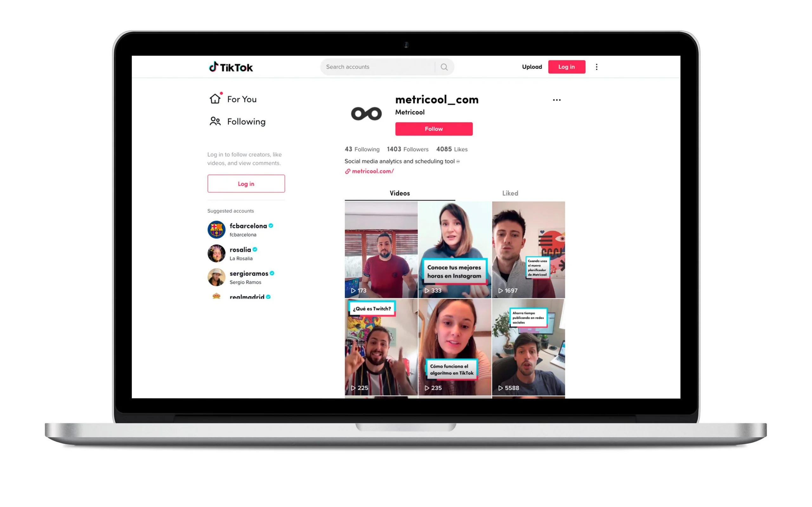This screenshot has height=507, width=812.
Task: Click the Follow button on metricool profile
Action: point(434,129)
